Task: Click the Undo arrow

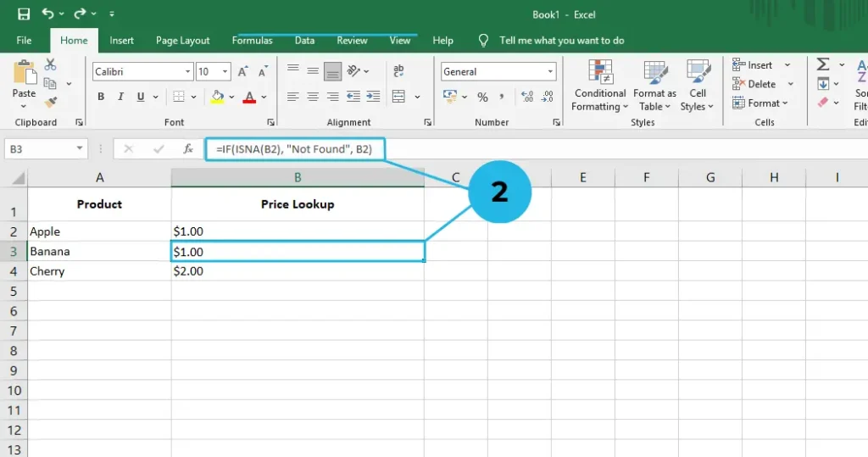Action: (47, 14)
